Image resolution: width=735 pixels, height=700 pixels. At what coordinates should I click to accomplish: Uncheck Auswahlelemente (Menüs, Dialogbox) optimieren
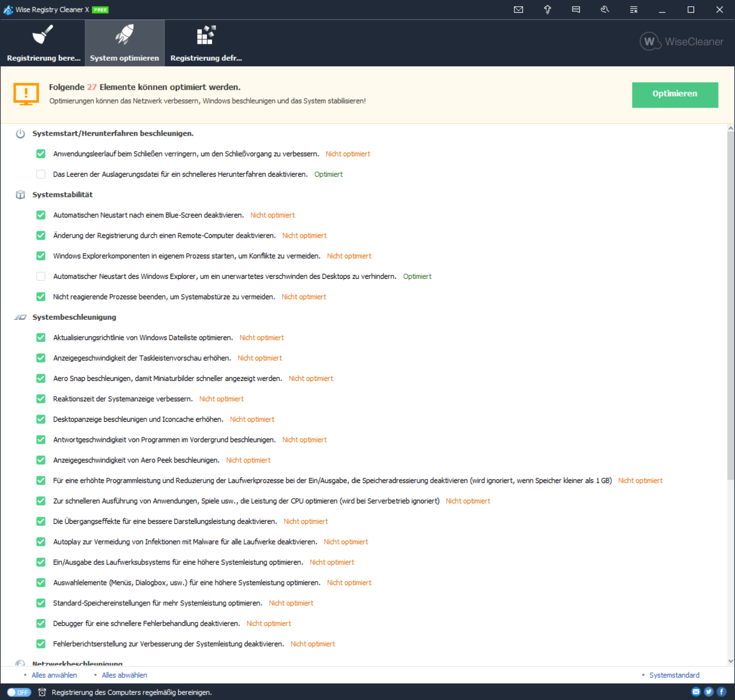41,583
